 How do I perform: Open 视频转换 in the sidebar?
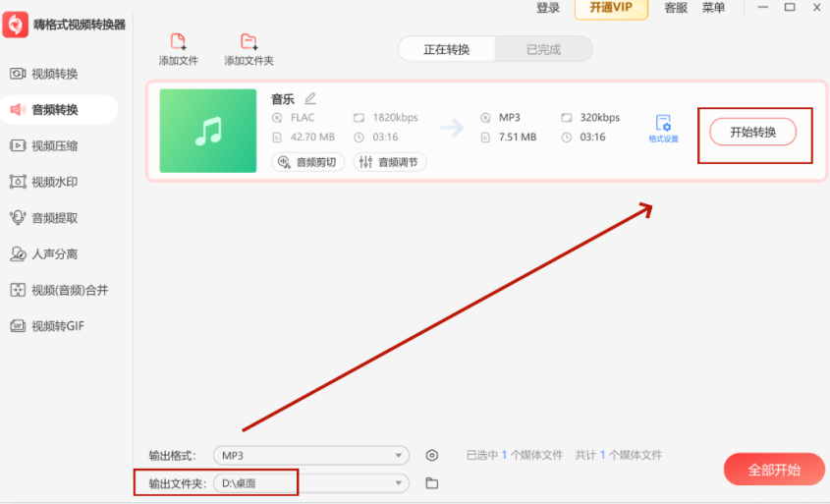click(44, 74)
